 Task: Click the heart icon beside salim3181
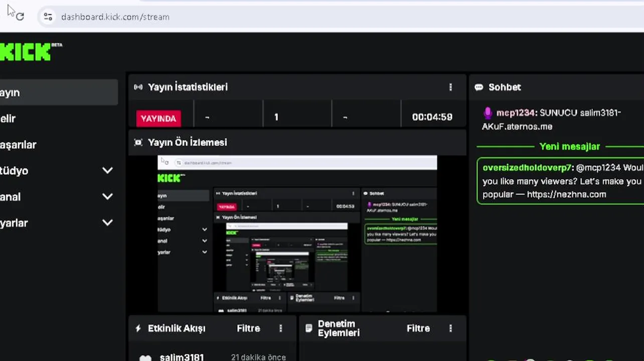click(145, 358)
